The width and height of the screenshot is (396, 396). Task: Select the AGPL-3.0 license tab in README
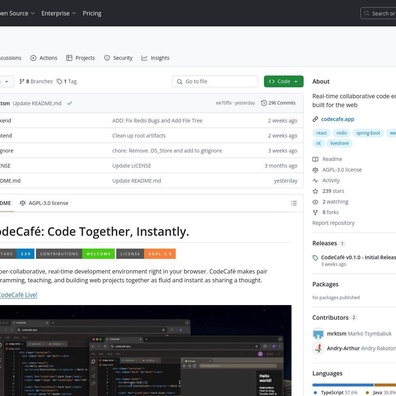44,203
